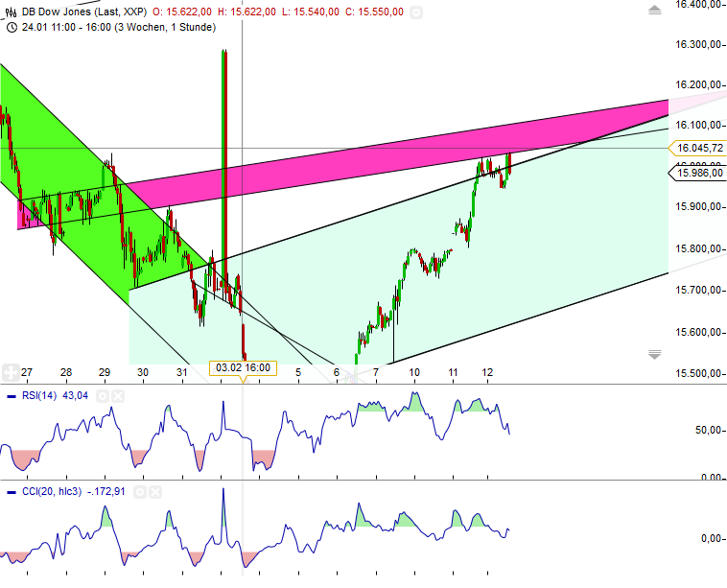The image size is (727, 588).
Task: Click the 16.300,00 price axis label
Action: point(698,44)
